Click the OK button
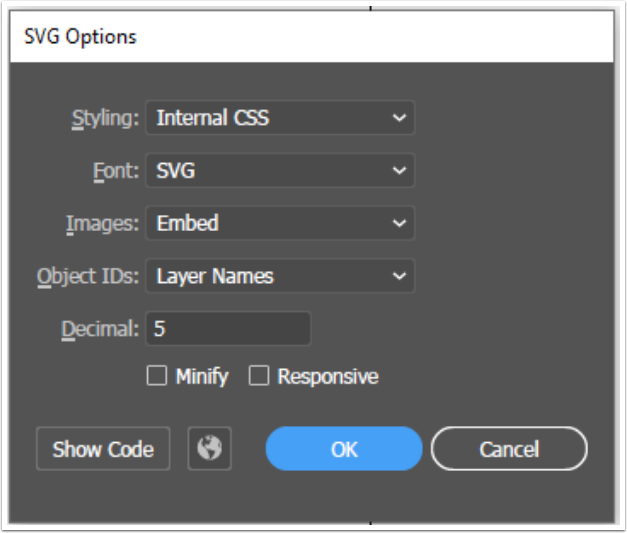Image resolution: width=627 pixels, height=533 pixels. [344, 449]
